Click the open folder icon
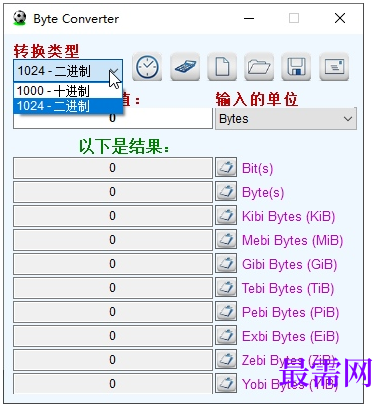The width and height of the screenshot is (391, 404). point(259,67)
